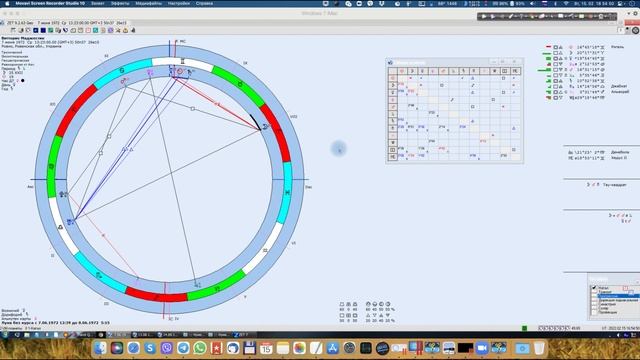The height and width of the screenshot is (360, 640).
Task: Click the chart birth-data title text
Action: point(66,23)
